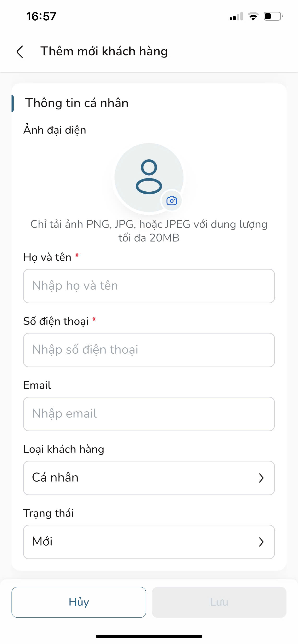The image size is (298, 644).
Task: Tap the Thông tin cá nhân section header
Action: coord(77,103)
